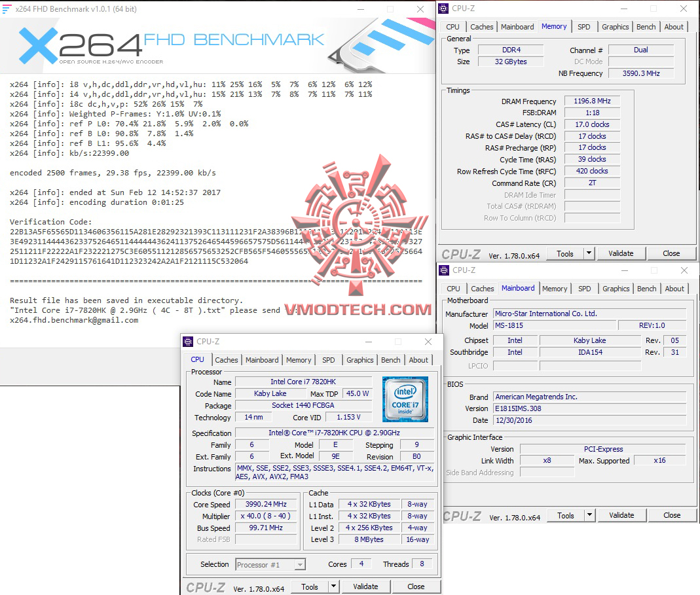Open Memory tab in Mainboard window
This screenshot has width=700, height=595.
[x=555, y=289]
